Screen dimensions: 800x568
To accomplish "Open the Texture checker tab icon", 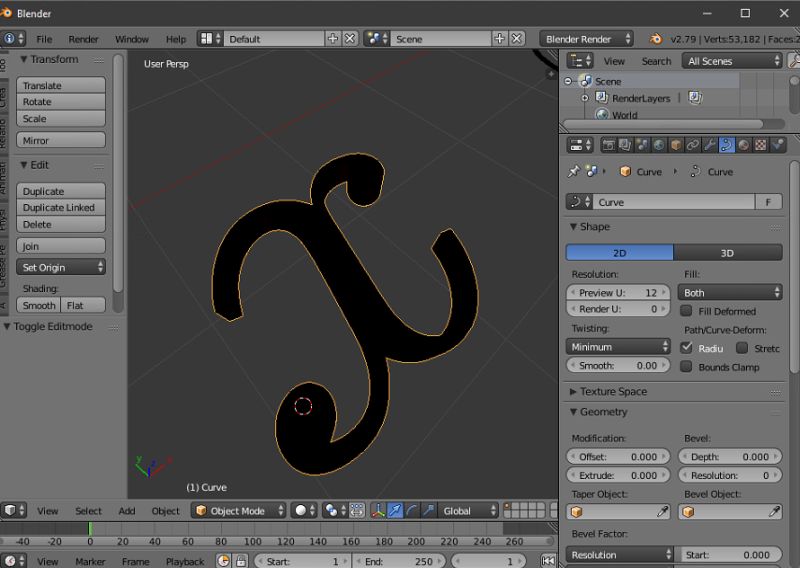I will point(760,145).
